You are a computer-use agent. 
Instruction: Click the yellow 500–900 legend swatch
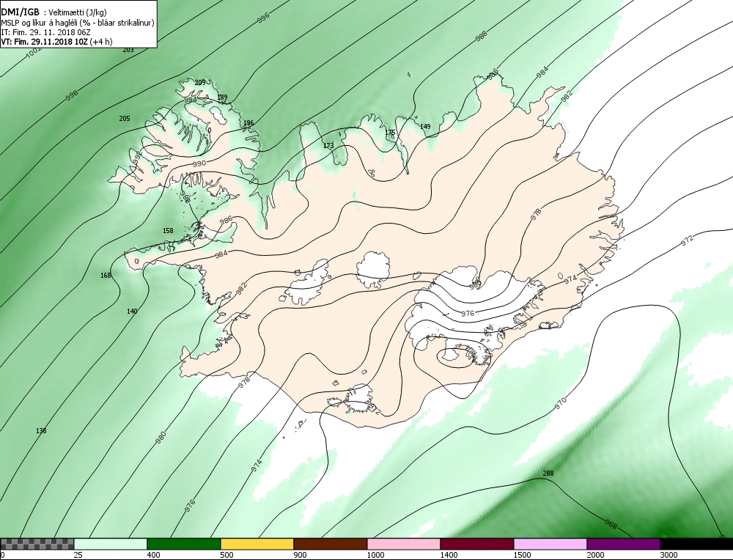(257, 544)
